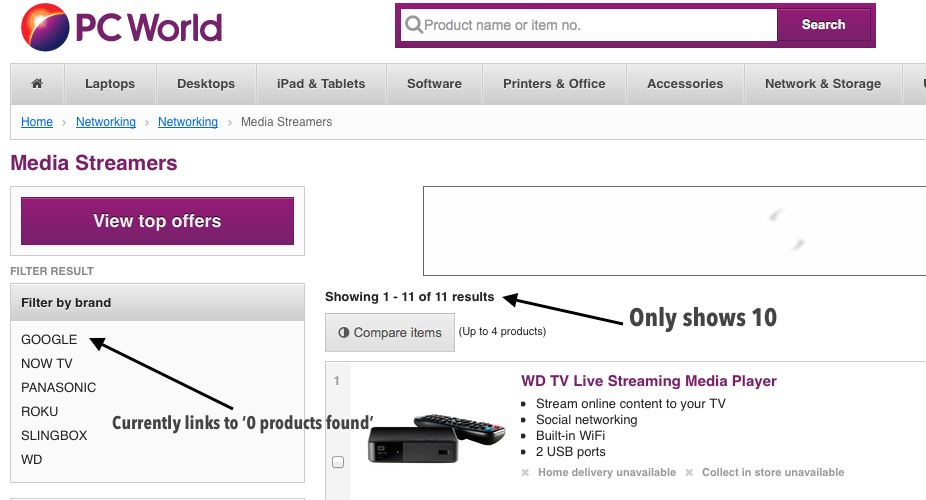Click the home icon in navigation bar
Screen dimensions: 926x500
(37, 84)
